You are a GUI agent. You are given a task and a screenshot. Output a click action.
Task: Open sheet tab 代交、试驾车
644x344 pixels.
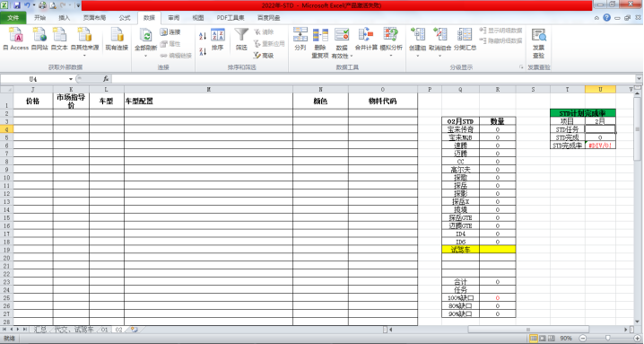pos(74,330)
